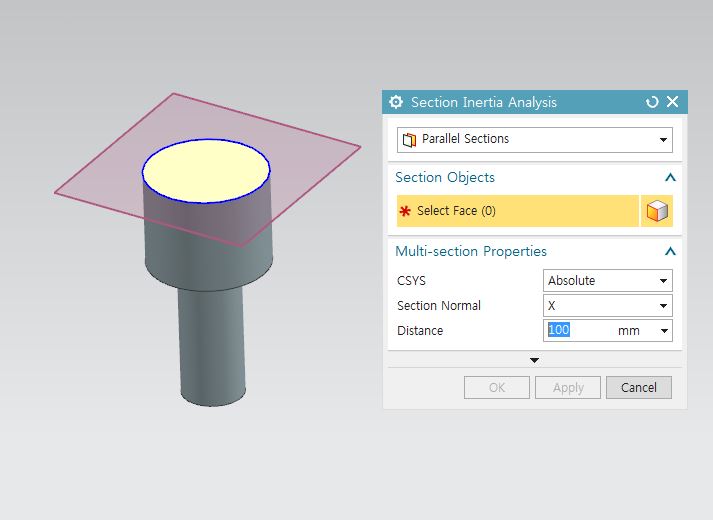713x520 pixels.
Task: Click the Parallel Sections type icon
Action: (x=409, y=139)
